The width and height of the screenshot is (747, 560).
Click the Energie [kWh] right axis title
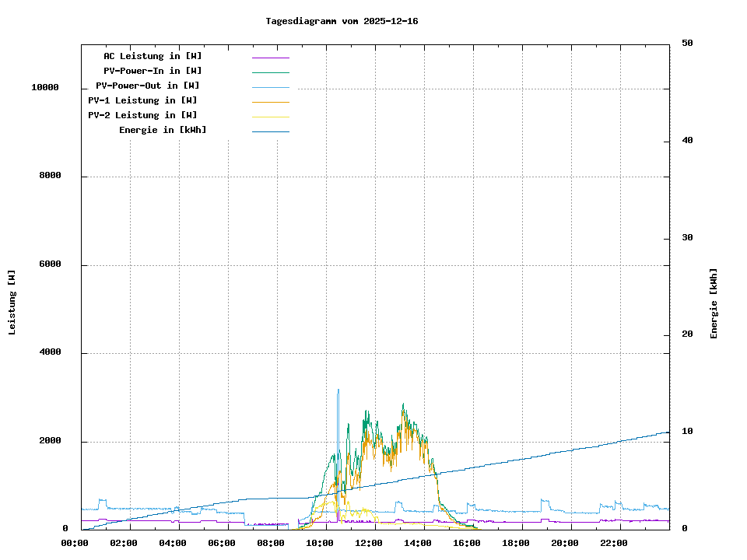click(714, 303)
